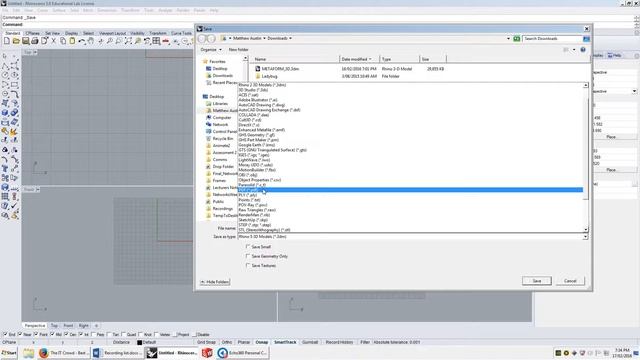Click the red Office taskbar icon
This screenshot has width=640, height=360.
(207, 353)
